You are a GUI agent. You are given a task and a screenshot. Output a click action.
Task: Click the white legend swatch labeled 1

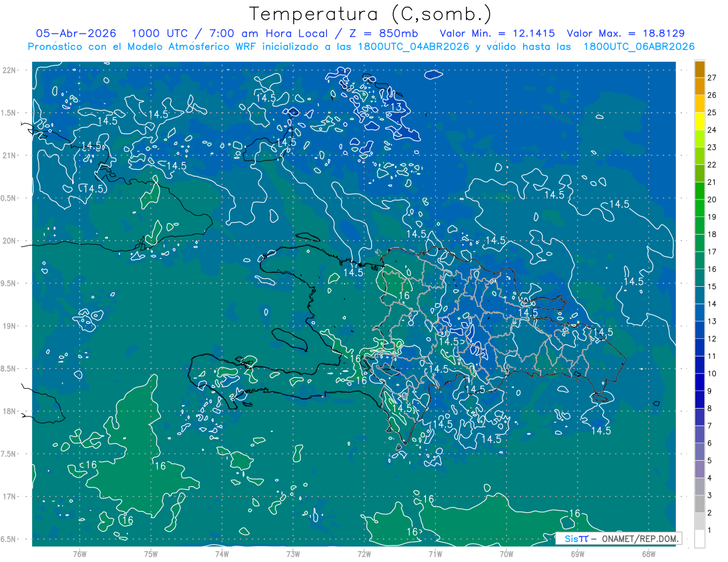[x=699, y=539]
